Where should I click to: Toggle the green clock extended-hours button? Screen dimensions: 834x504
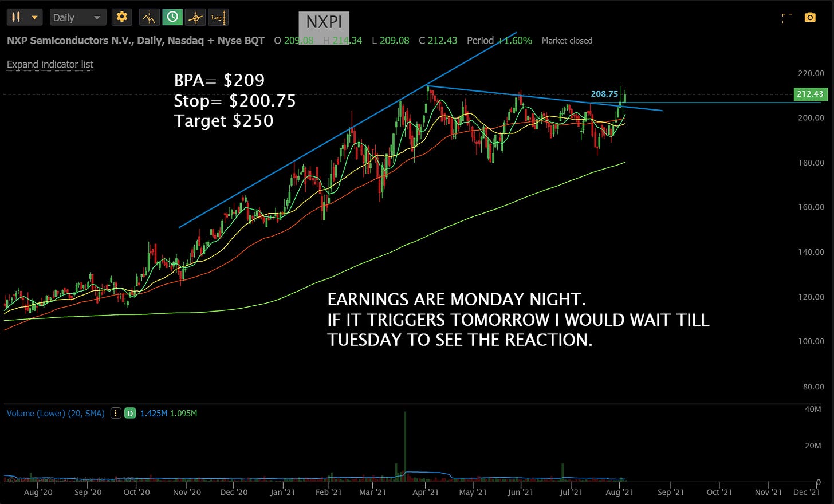(x=172, y=17)
